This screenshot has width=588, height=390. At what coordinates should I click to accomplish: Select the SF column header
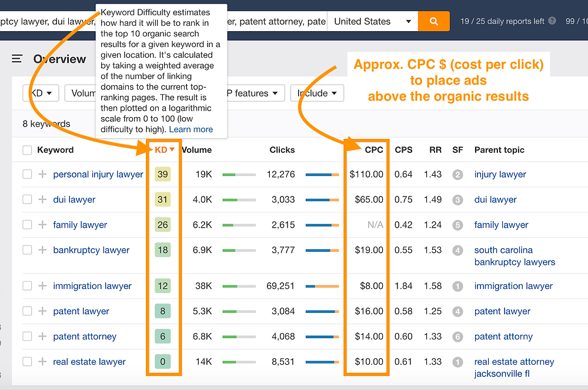tap(457, 150)
